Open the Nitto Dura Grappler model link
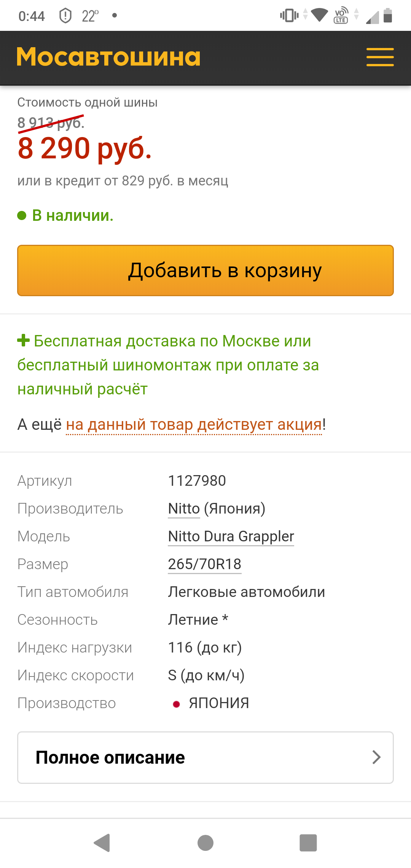 [231, 536]
